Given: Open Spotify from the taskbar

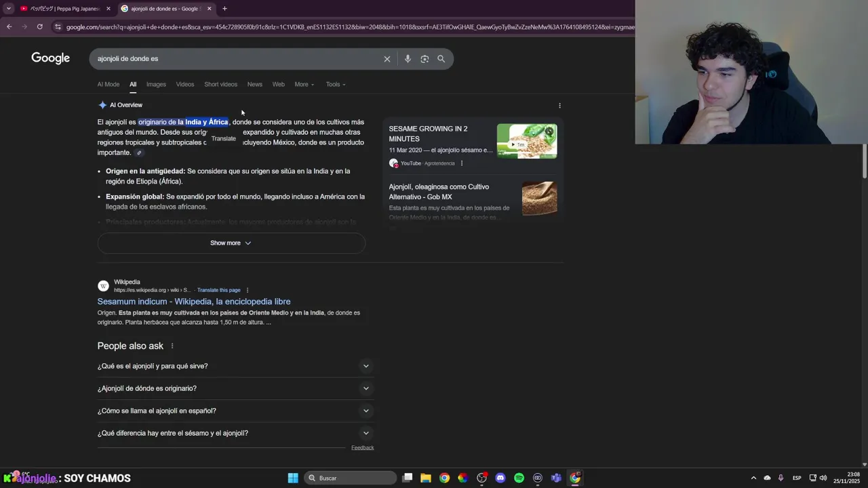Looking at the screenshot, I should [x=519, y=478].
